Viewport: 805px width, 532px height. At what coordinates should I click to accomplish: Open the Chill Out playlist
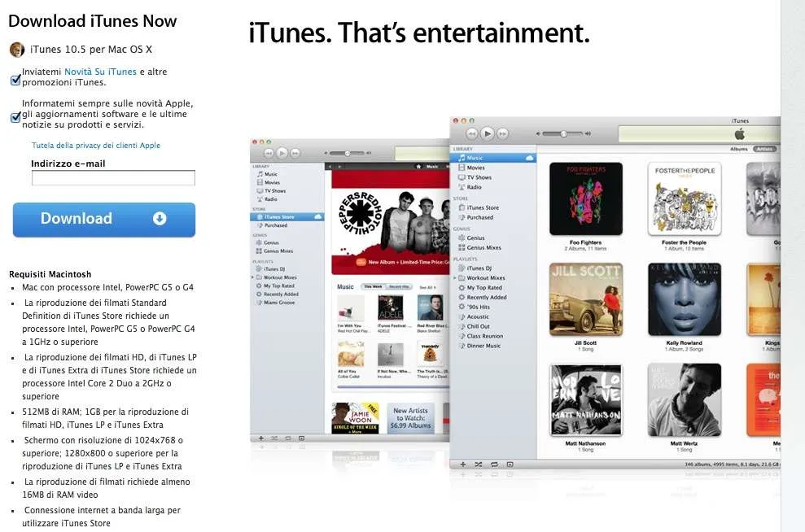[478, 327]
